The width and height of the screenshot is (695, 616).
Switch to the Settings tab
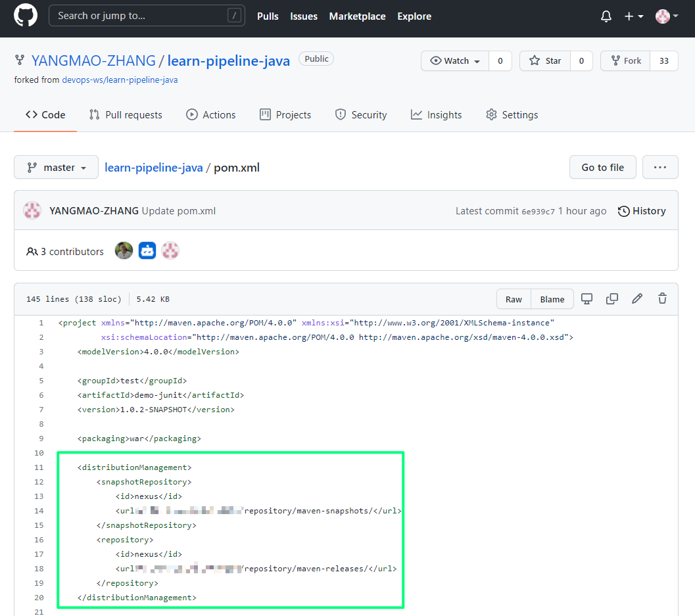[x=512, y=115]
